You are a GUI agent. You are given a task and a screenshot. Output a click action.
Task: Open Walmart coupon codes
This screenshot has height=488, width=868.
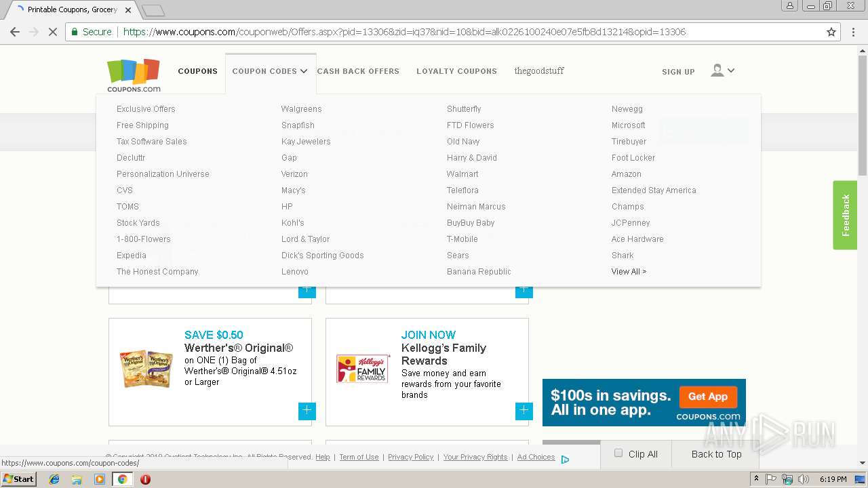[462, 174]
